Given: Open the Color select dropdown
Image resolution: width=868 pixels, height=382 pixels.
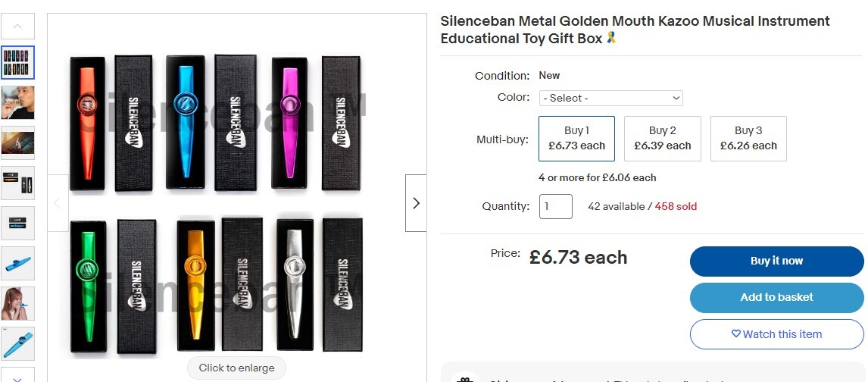Looking at the screenshot, I should point(611,98).
